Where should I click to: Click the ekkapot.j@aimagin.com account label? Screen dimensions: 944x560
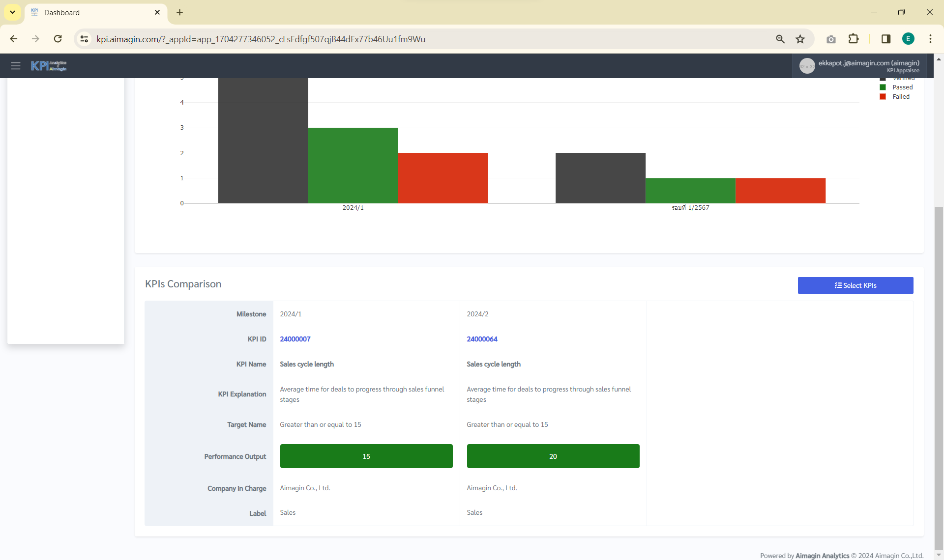tap(869, 63)
